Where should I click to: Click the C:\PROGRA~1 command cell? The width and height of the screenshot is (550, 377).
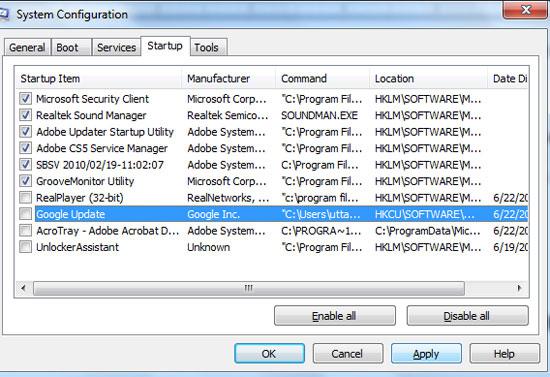point(321,231)
